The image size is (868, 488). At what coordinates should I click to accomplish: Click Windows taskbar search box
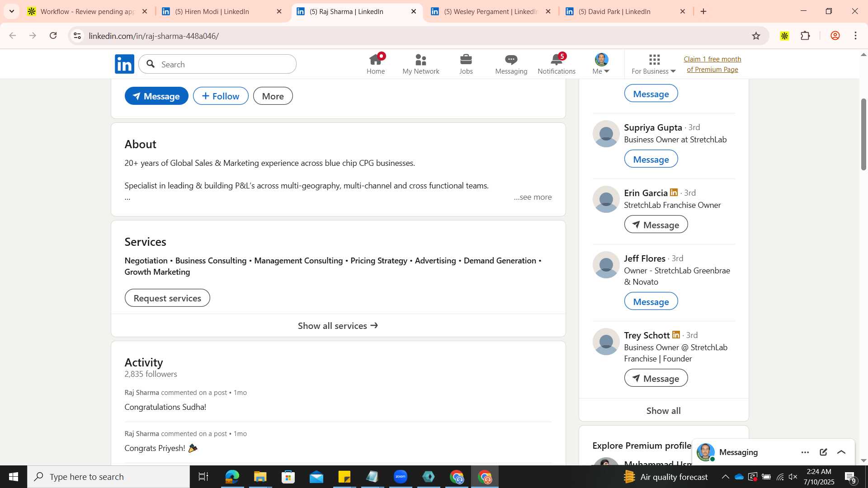click(x=108, y=477)
